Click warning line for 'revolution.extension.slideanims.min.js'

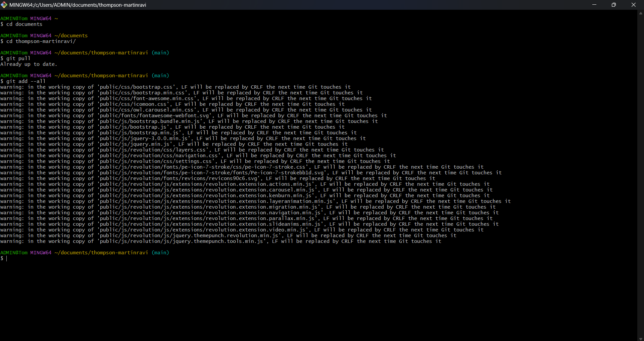(x=250, y=224)
